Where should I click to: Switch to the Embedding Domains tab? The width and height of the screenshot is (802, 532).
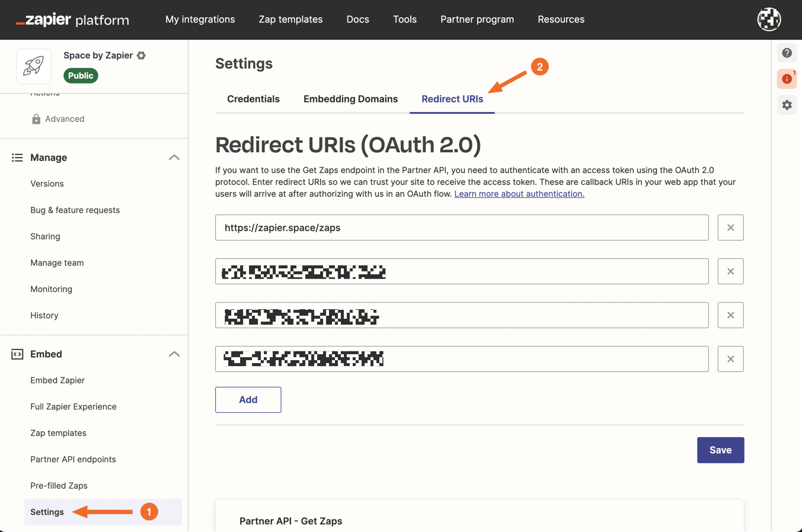click(350, 99)
